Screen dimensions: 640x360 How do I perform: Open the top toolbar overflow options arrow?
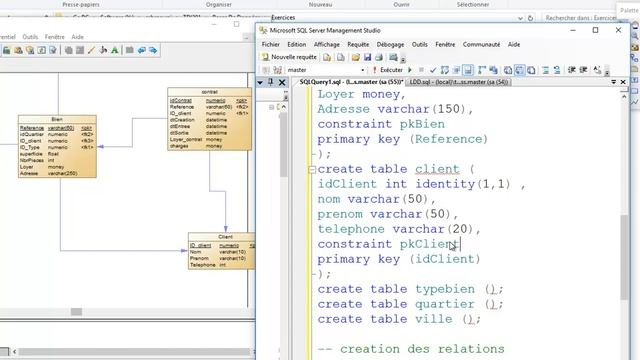pyautogui.click(x=403, y=59)
